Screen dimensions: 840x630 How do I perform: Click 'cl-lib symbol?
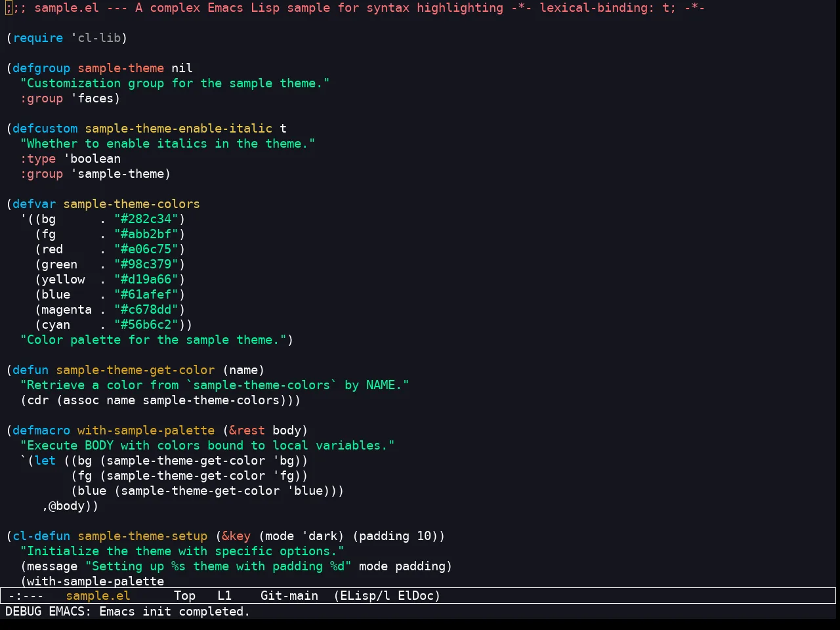[95, 38]
